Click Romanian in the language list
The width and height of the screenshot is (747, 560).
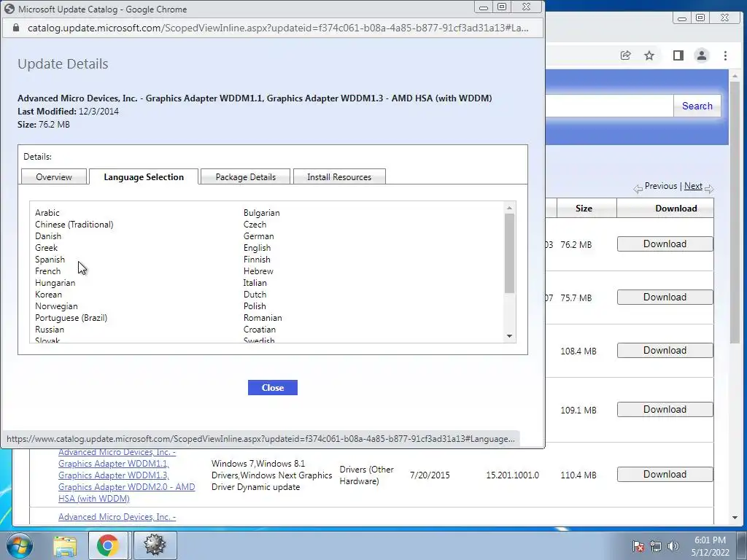tap(263, 318)
